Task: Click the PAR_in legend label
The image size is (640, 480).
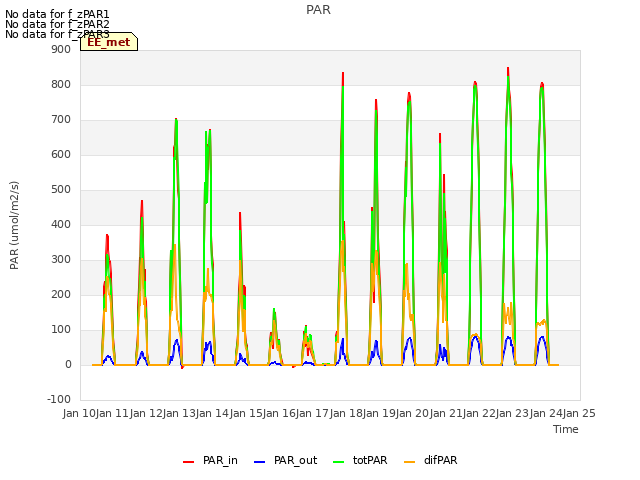Action: point(220,460)
